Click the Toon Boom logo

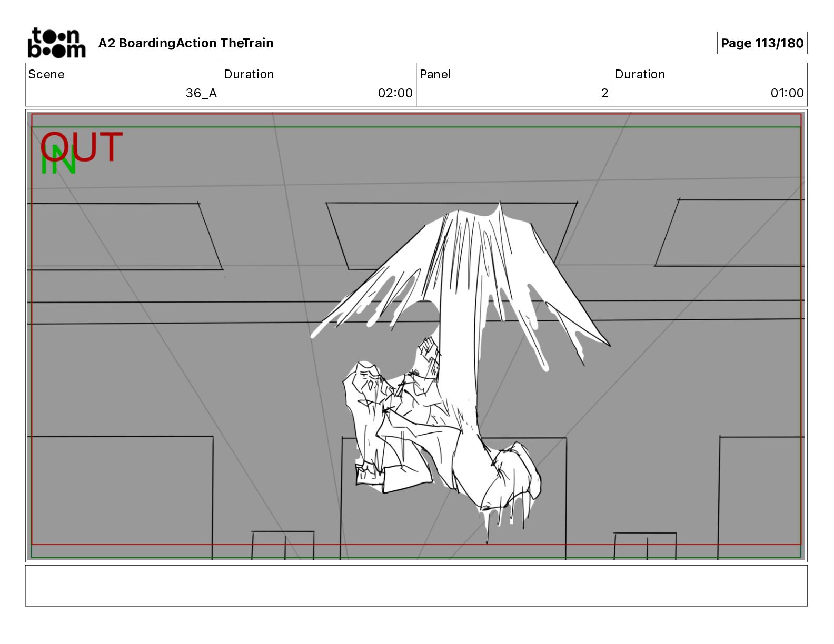(x=56, y=43)
